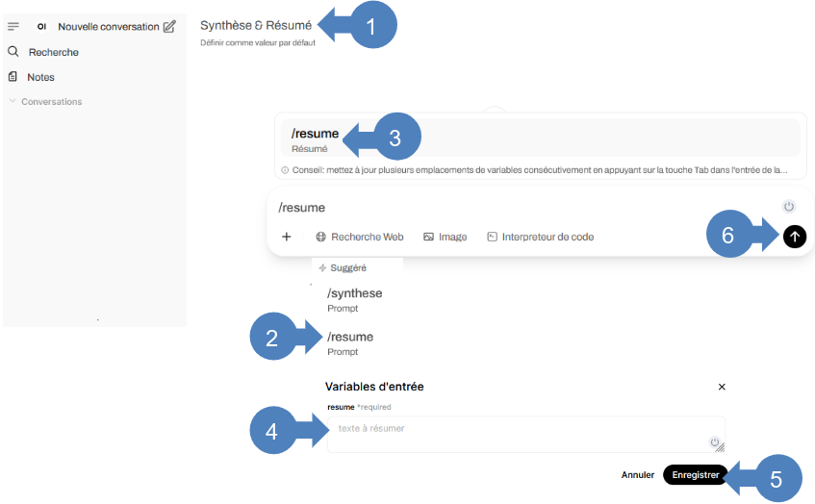Open the Synthèse & Résumé model selector

click(x=256, y=25)
